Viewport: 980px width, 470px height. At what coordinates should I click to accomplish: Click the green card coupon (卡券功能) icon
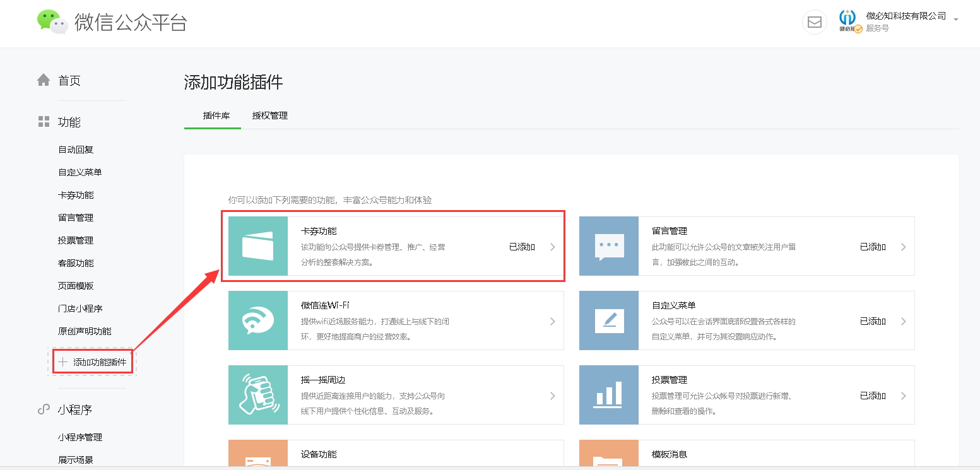click(x=258, y=246)
